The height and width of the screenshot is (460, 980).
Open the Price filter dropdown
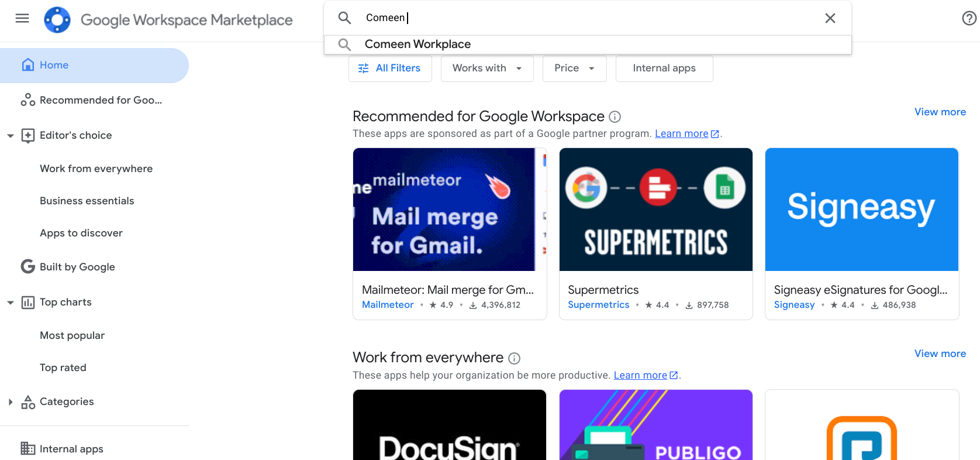tap(574, 68)
